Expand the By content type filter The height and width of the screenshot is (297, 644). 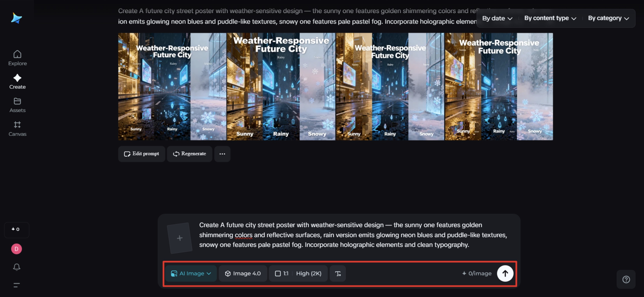550,18
